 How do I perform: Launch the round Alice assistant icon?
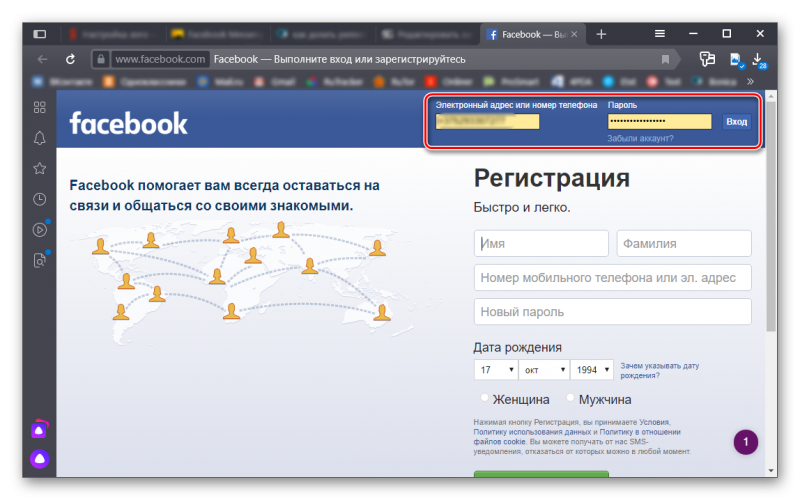[40, 459]
